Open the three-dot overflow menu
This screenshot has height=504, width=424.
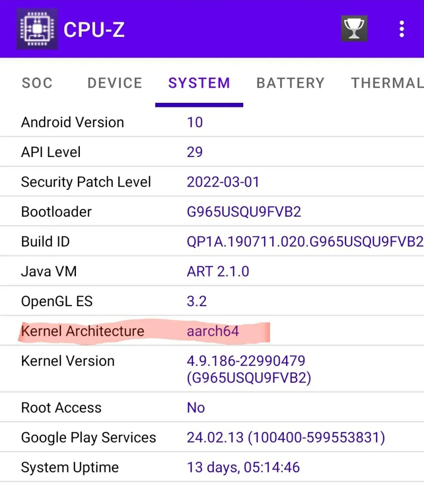coord(402,29)
